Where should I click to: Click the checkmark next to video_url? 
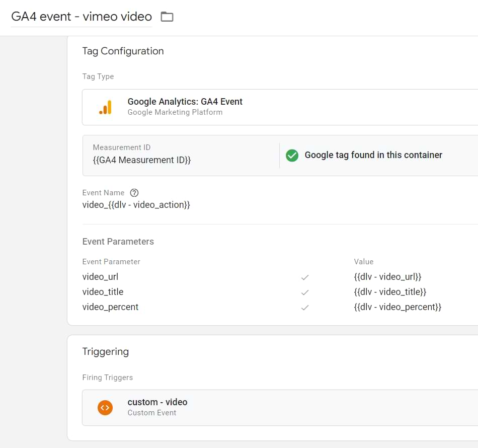coord(304,277)
